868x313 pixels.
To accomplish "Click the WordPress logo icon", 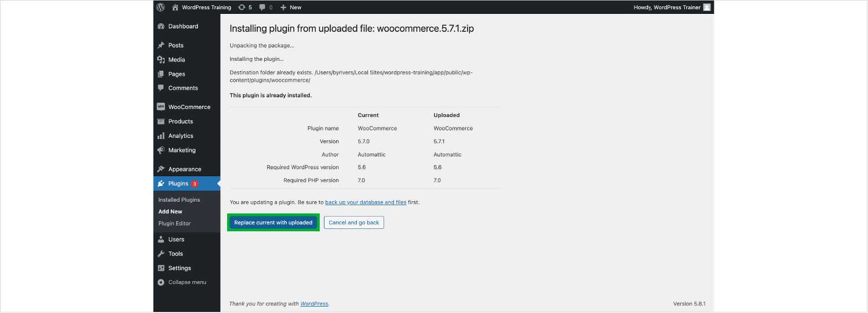I will point(161,8).
